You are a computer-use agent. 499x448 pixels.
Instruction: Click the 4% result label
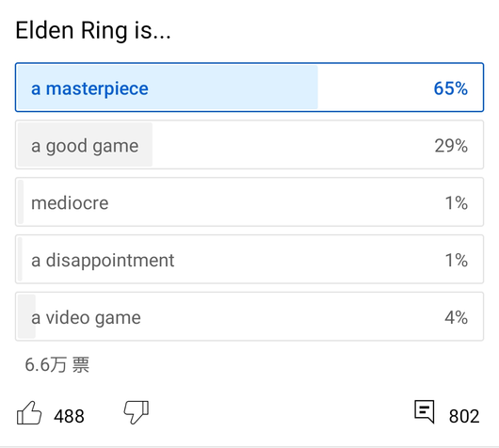coord(457,317)
